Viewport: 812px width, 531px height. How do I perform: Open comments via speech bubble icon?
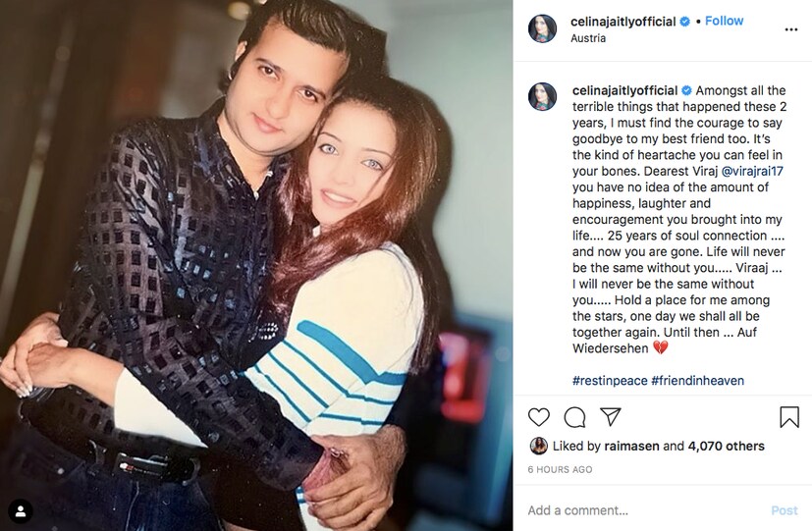[x=574, y=417]
